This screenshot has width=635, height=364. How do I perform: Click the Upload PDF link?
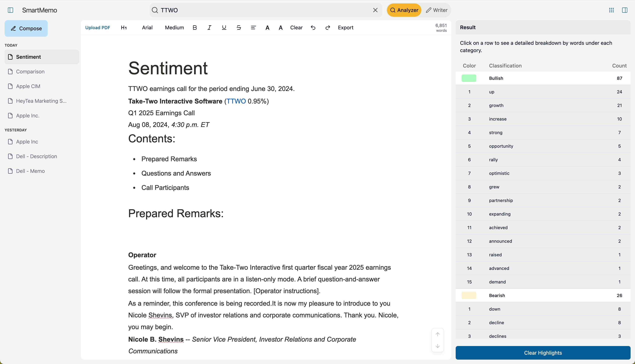pyautogui.click(x=98, y=28)
